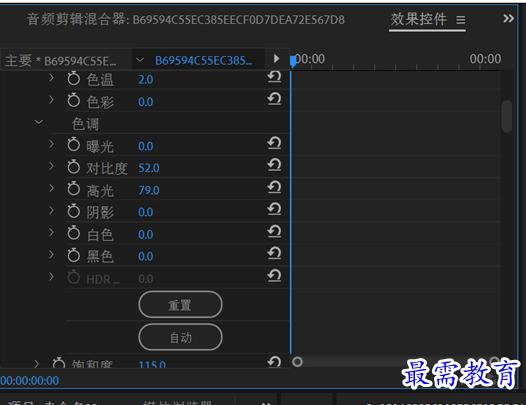Click the show/hide timeline view arrow

coord(276,59)
